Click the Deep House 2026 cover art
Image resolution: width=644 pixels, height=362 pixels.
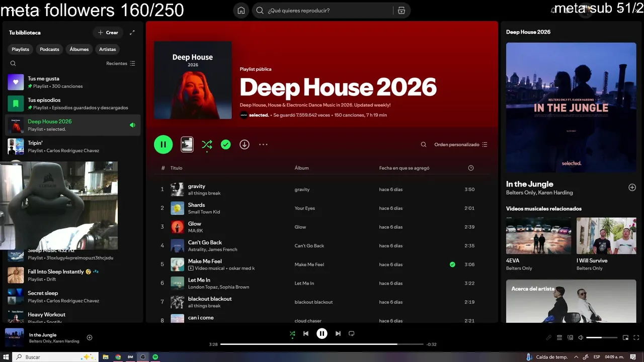point(193,80)
